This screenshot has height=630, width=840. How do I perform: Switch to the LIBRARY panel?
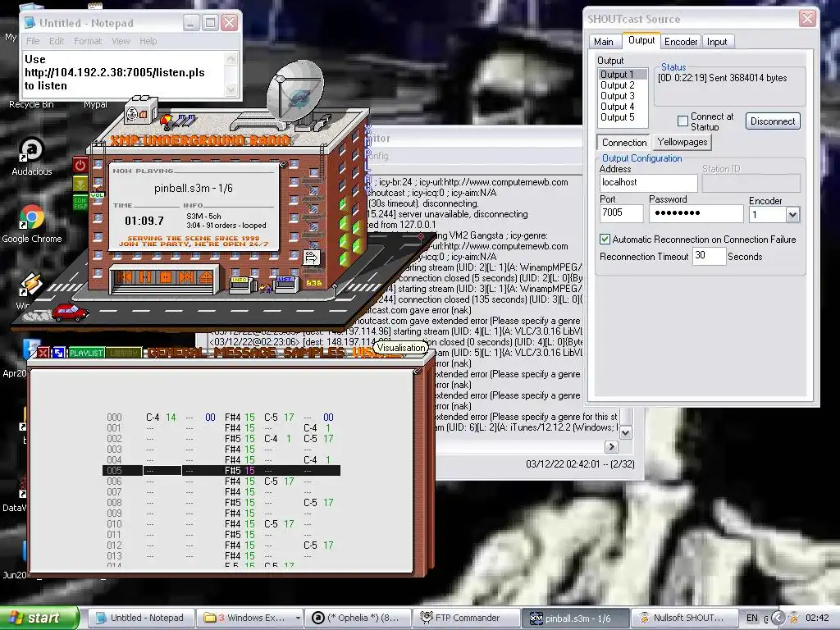point(123,353)
